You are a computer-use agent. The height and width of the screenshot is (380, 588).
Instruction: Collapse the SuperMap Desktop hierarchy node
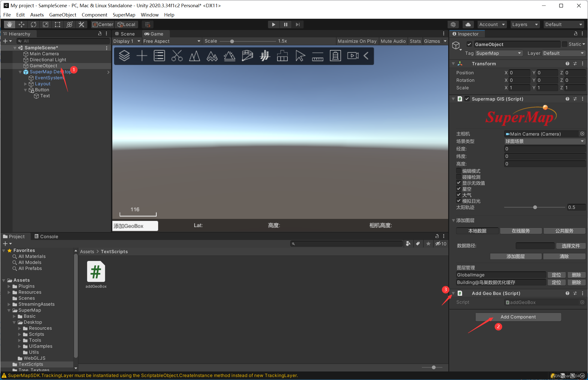(x=20, y=72)
